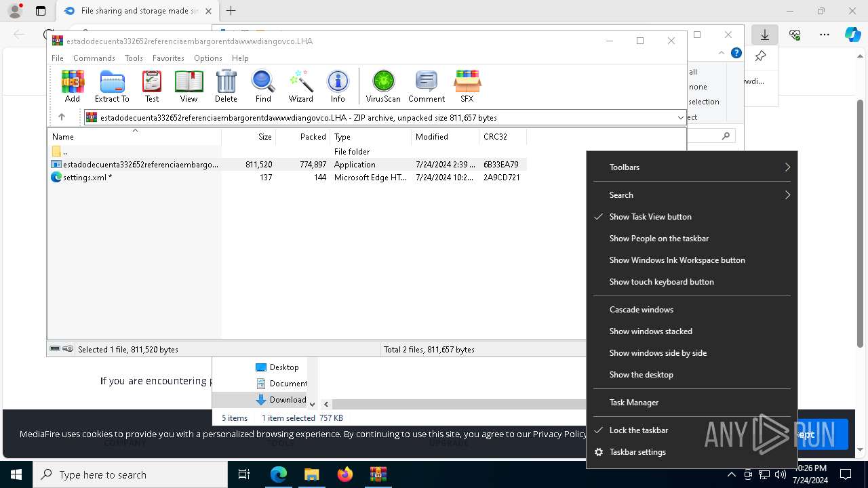Open the archive path dropdown
Screen dimensions: 868x488
pyautogui.click(x=680, y=117)
